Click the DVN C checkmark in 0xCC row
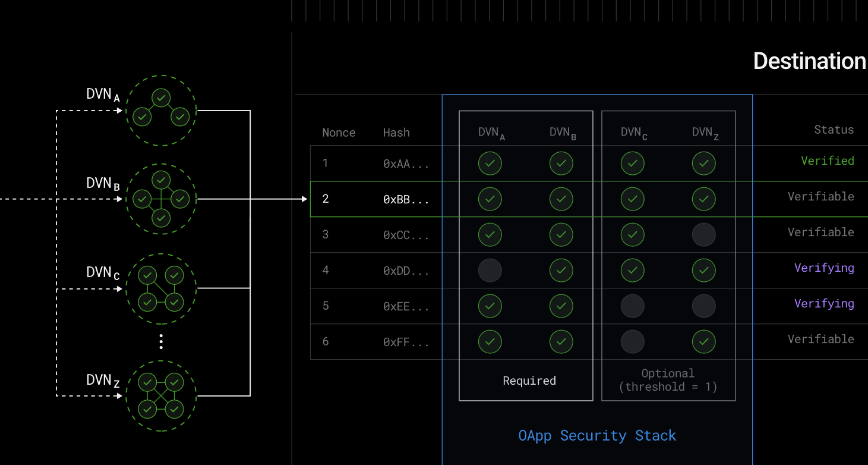 633,235
